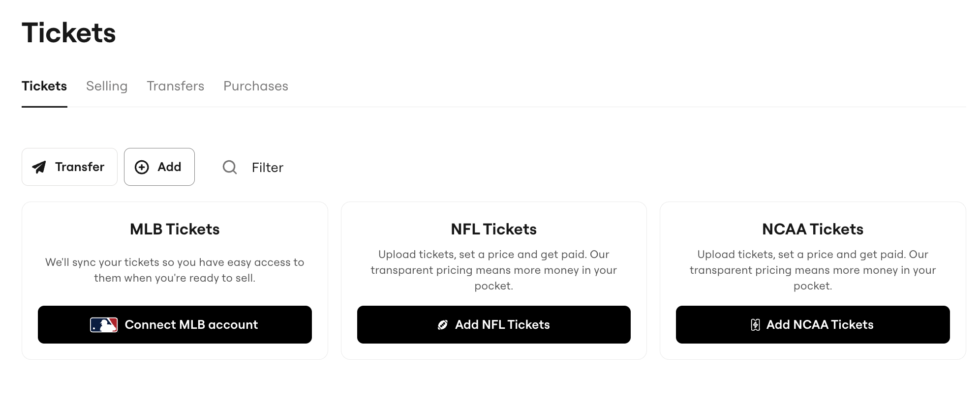980x405 pixels.
Task: Open the Filter search field
Action: (x=267, y=168)
